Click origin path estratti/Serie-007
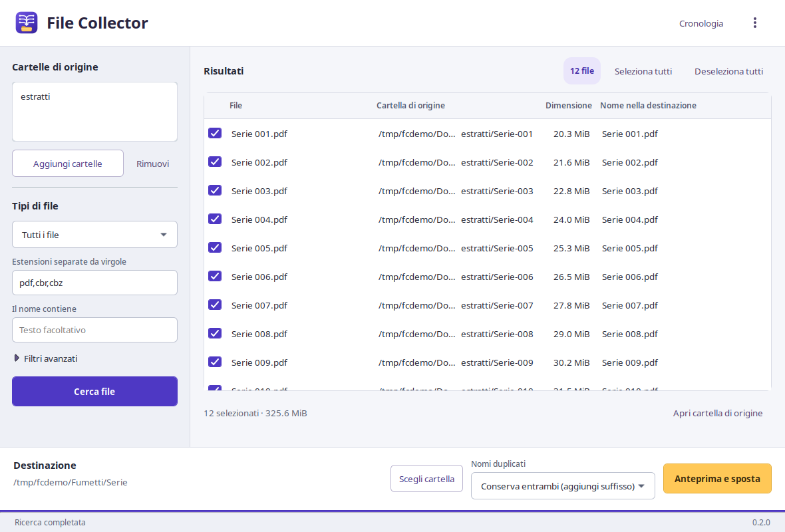785x532 pixels. point(497,305)
